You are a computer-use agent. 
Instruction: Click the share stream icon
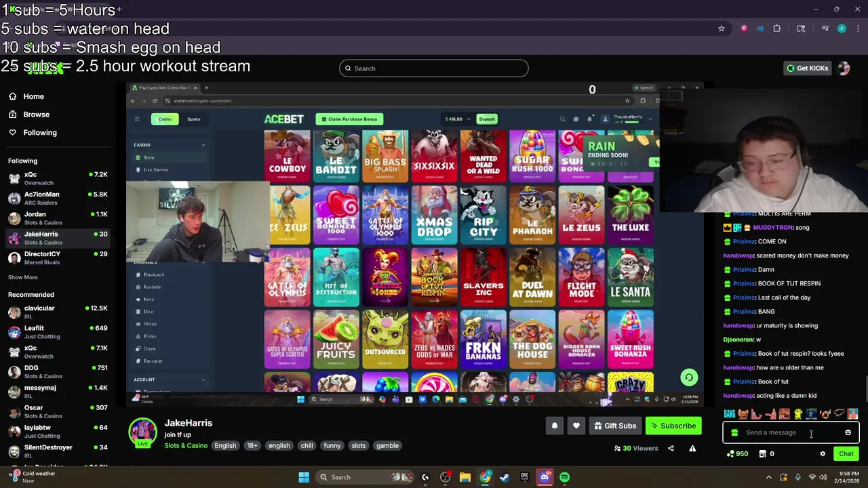tap(671, 448)
